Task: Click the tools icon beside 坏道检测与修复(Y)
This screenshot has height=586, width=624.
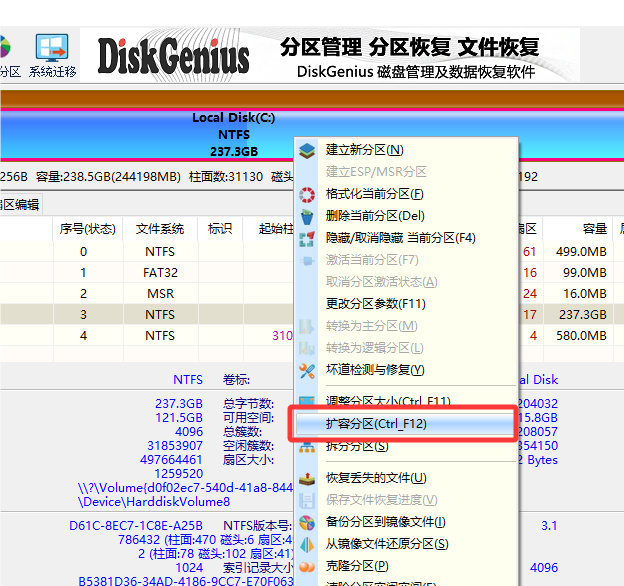Action: [x=307, y=371]
